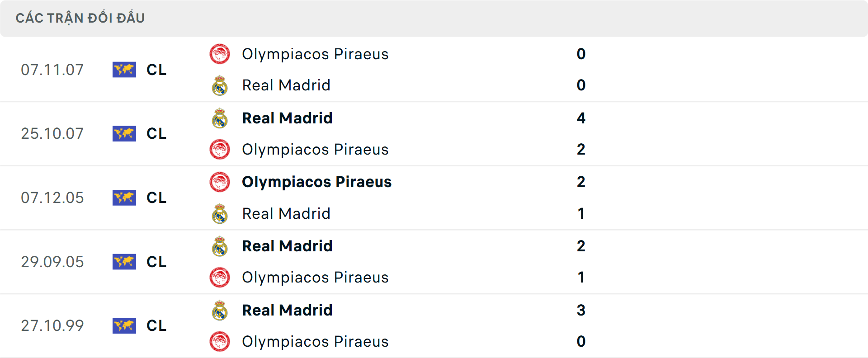The width and height of the screenshot is (868, 358).
Task: Click the Real Madrid crest in the 07.11.07 row
Action: 220,85
